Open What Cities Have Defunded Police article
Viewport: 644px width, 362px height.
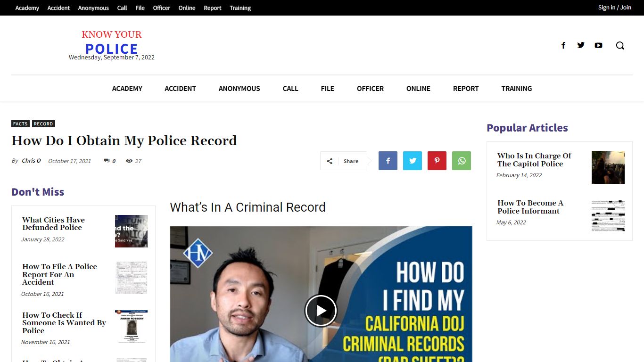pos(53,224)
